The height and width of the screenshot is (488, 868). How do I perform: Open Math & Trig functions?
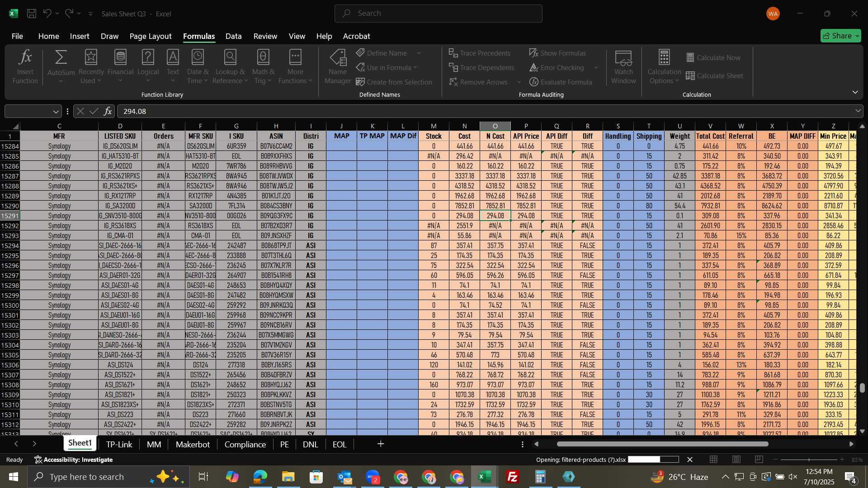(263, 67)
